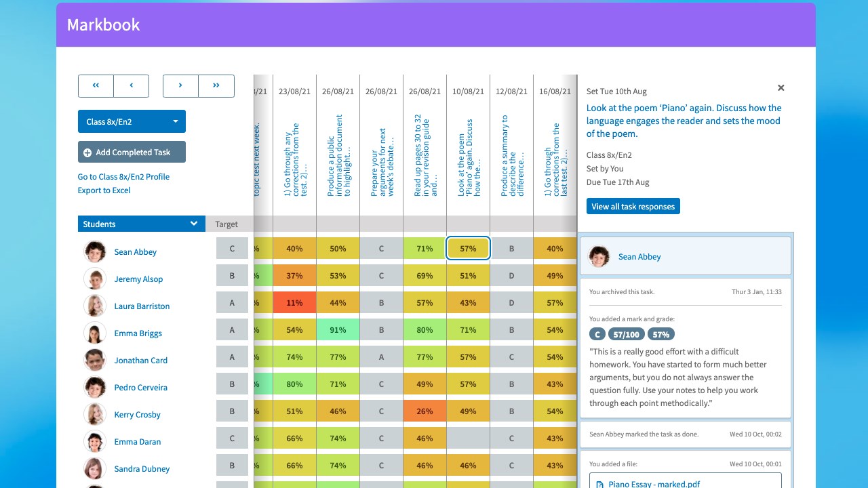The image size is (868, 488).
Task: Select Emma Briggs's green 91% cell
Action: pyautogui.click(x=338, y=330)
